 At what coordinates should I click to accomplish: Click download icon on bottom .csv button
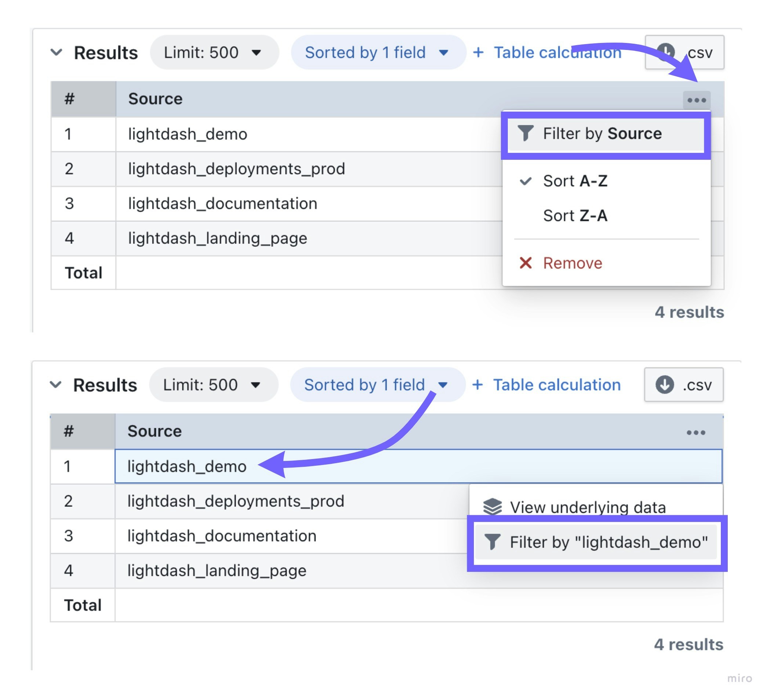[x=664, y=385]
